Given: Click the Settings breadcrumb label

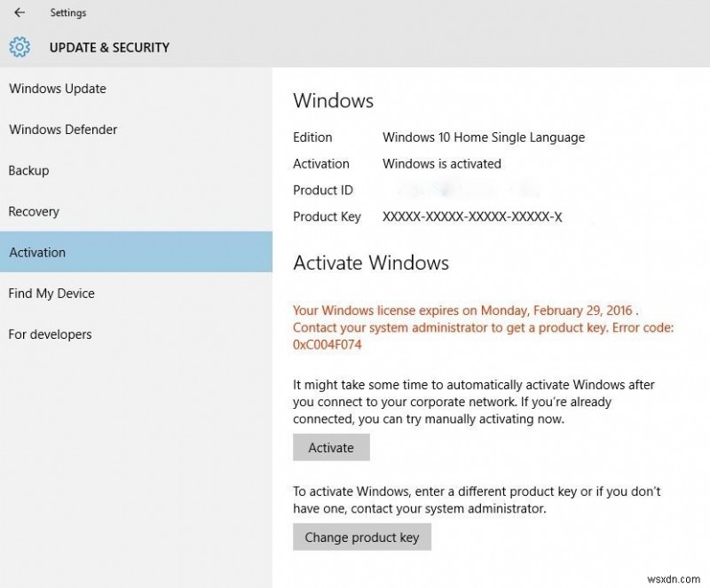Looking at the screenshot, I should pyautogui.click(x=68, y=12).
